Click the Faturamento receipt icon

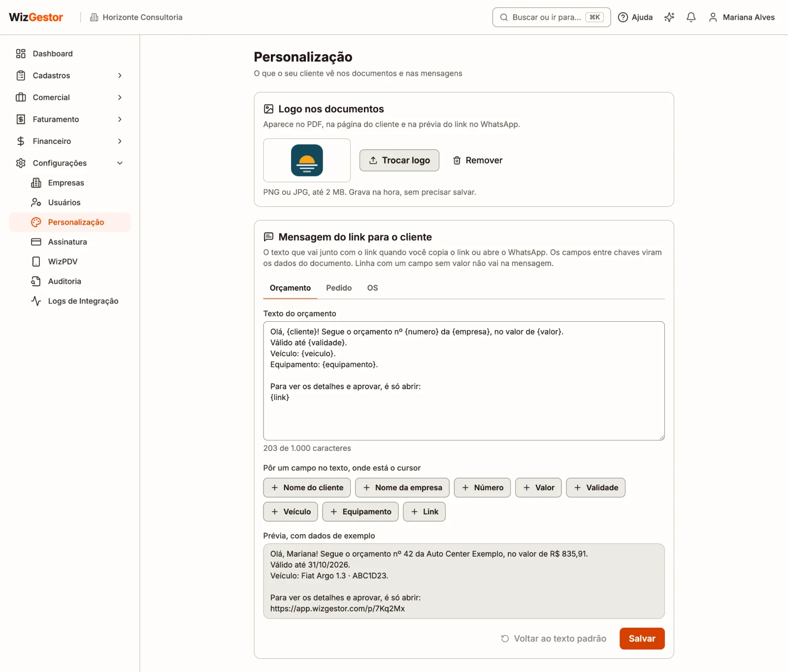pos(21,119)
